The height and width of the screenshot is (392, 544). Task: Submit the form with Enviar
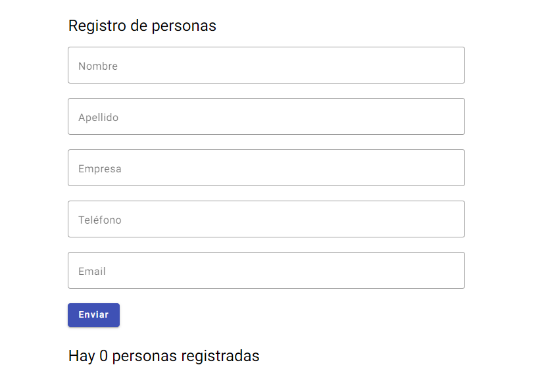pos(93,315)
